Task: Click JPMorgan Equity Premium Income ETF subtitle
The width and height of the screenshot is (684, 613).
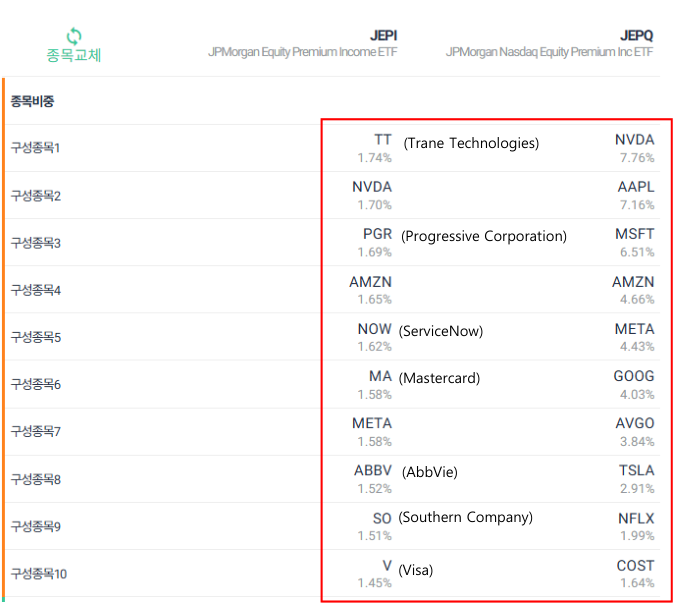Action: coord(303,52)
